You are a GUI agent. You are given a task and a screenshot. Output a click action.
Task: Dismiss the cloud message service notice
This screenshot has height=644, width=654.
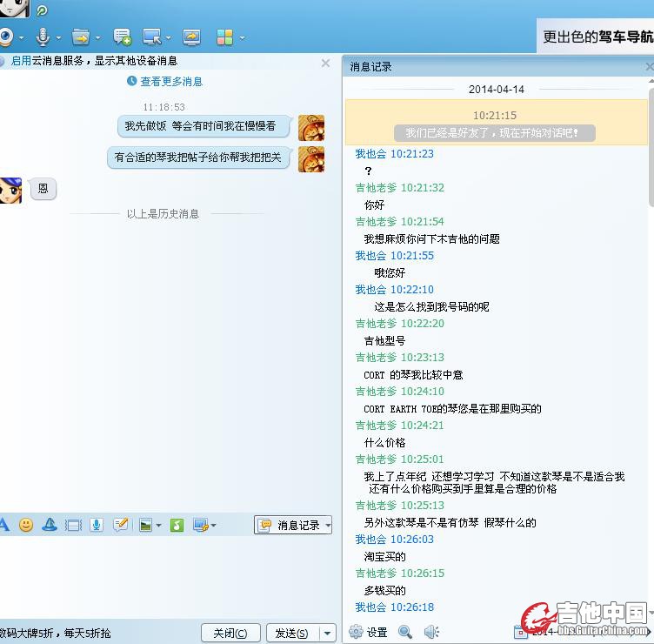[x=325, y=63]
